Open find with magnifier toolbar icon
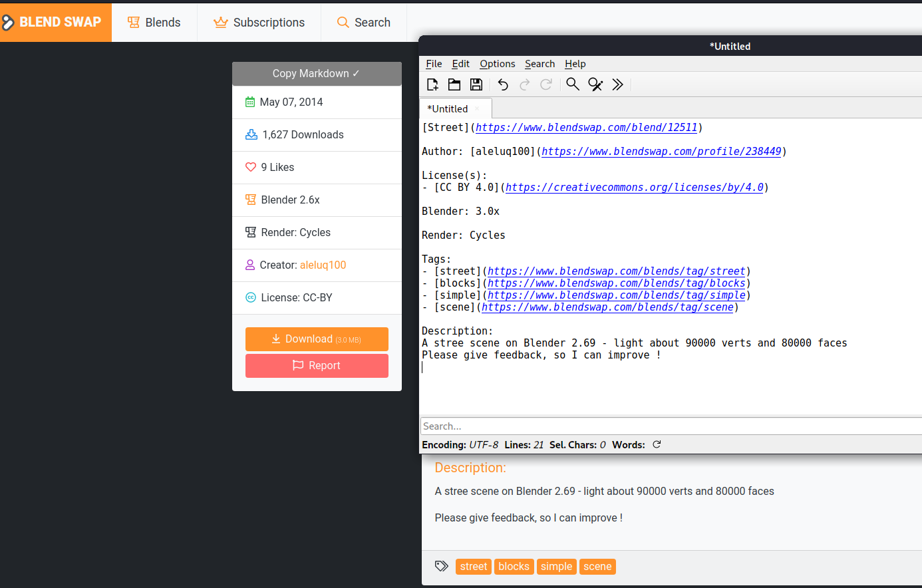 tap(573, 84)
